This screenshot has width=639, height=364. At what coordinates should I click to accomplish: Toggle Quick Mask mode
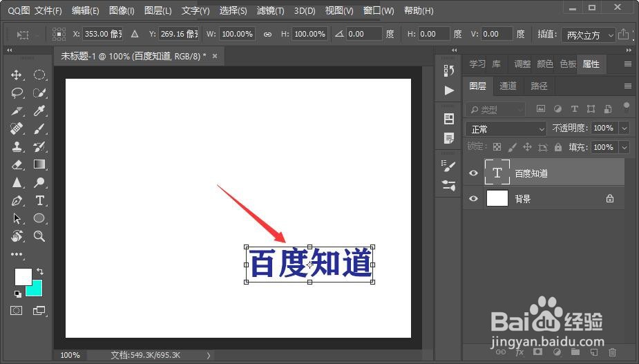[17, 311]
